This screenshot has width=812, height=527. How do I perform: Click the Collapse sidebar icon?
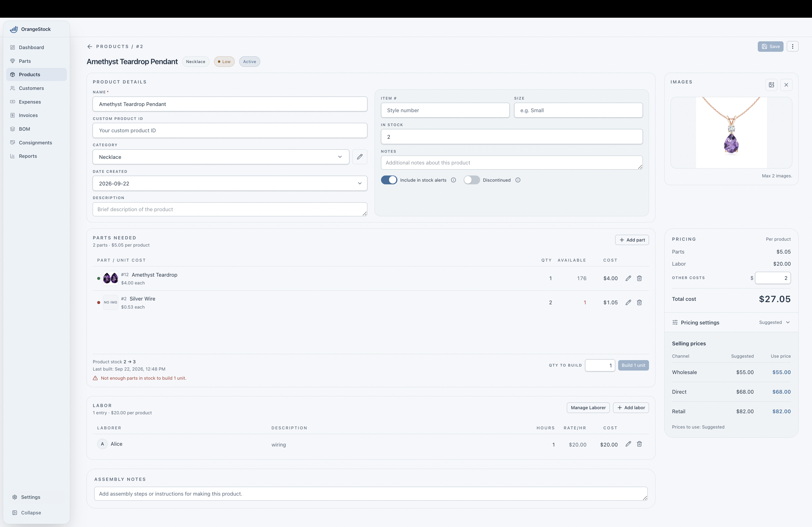pyautogui.click(x=15, y=513)
